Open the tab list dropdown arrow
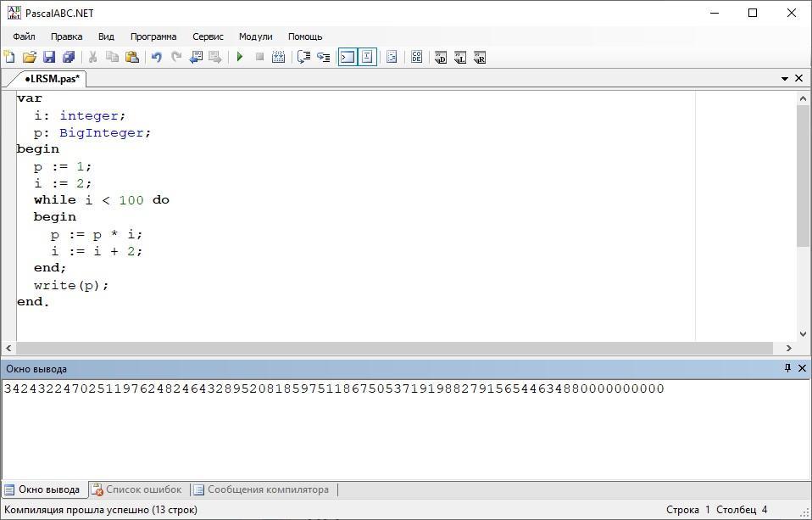The image size is (812, 520). (x=785, y=78)
